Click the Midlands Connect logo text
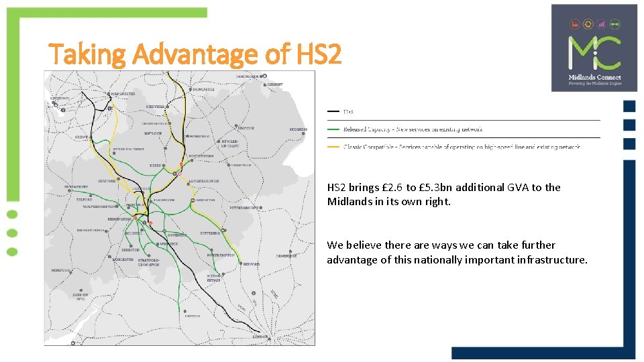This screenshot has width=644, height=362. (x=595, y=77)
